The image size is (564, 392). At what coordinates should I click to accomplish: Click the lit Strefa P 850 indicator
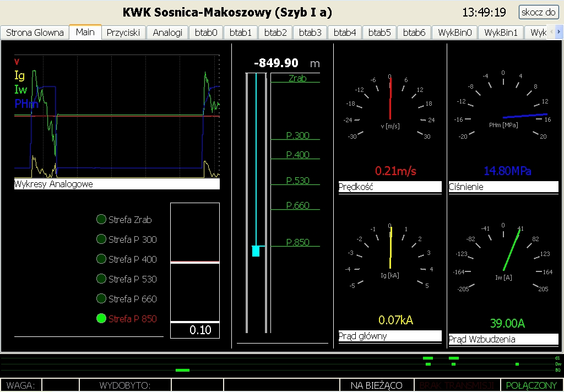tap(101, 318)
